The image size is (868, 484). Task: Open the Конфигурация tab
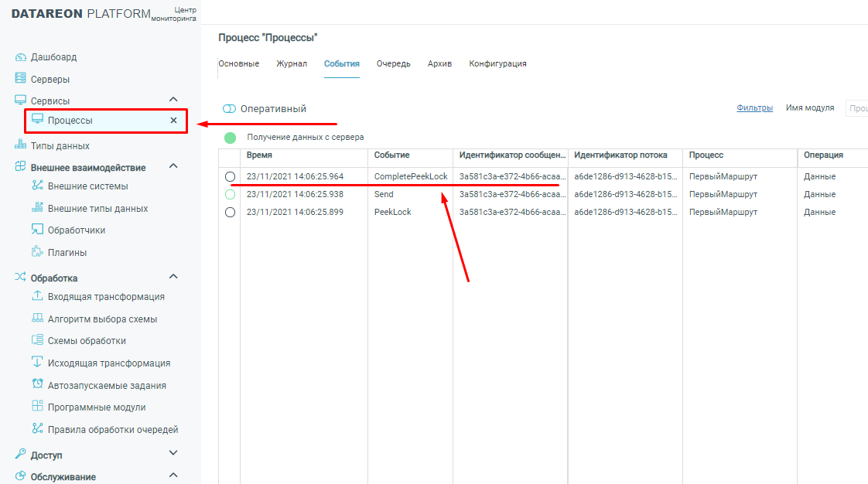coord(497,64)
